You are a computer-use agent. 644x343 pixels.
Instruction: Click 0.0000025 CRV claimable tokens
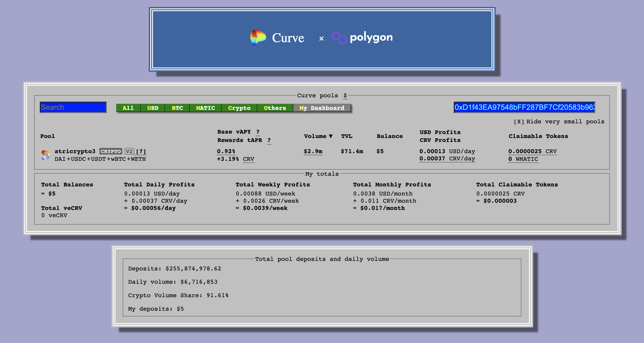[x=532, y=151]
